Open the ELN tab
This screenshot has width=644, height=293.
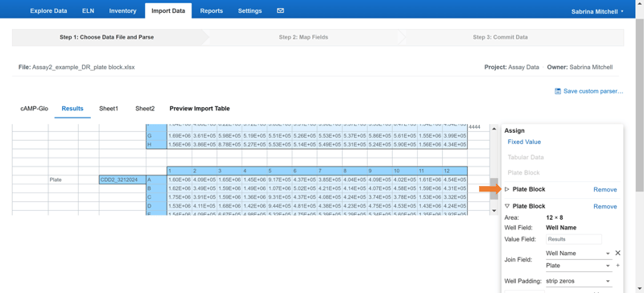point(88,11)
